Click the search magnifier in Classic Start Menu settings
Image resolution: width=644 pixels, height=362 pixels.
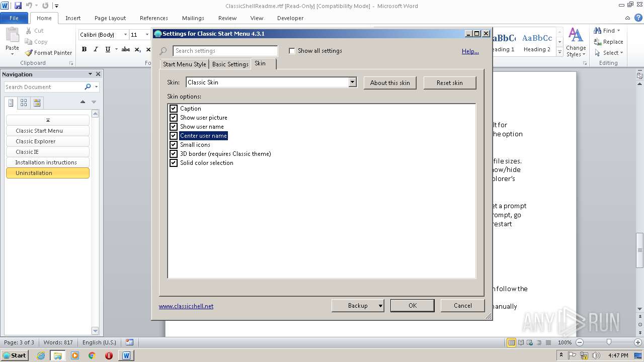click(x=163, y=51)
